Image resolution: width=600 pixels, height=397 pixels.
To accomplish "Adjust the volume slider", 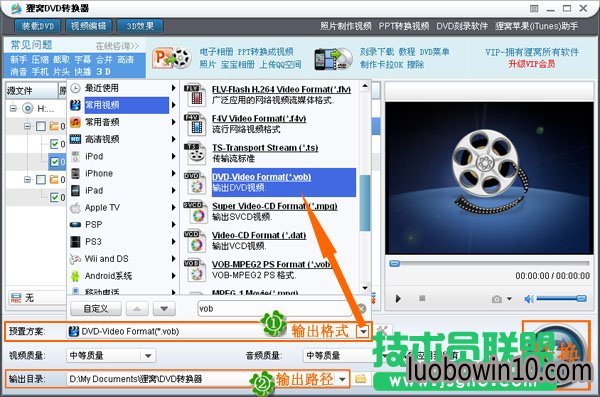I will point(561,298).
